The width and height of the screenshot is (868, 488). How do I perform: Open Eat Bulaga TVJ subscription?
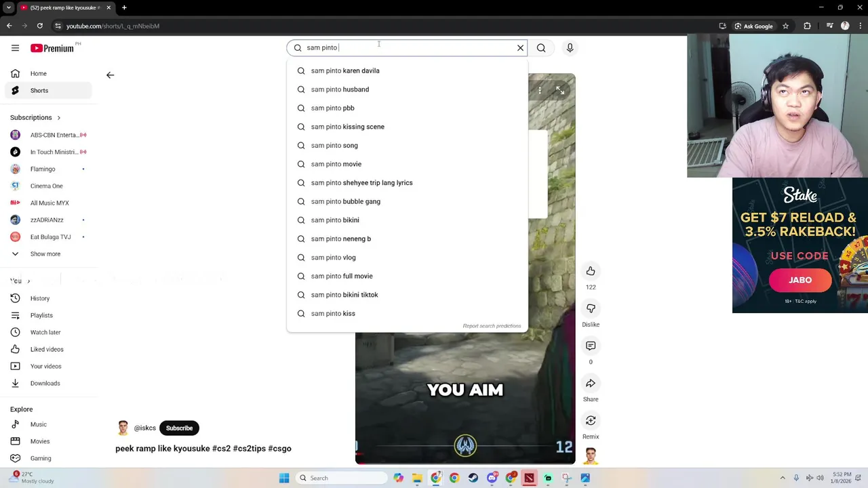click(48, 237)
